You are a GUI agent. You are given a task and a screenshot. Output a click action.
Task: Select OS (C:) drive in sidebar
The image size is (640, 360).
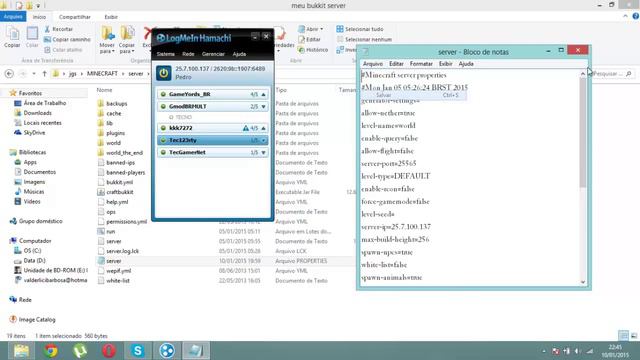click(x=32, y=251)
